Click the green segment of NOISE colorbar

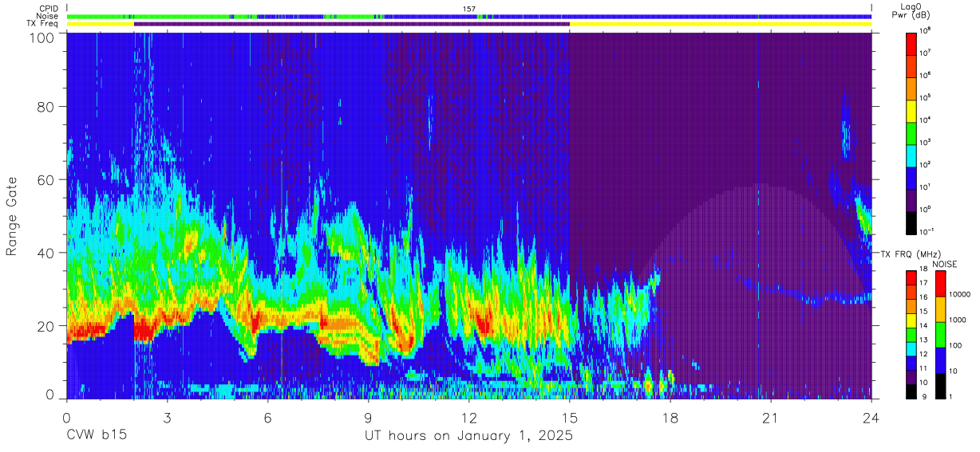(941, 335)
